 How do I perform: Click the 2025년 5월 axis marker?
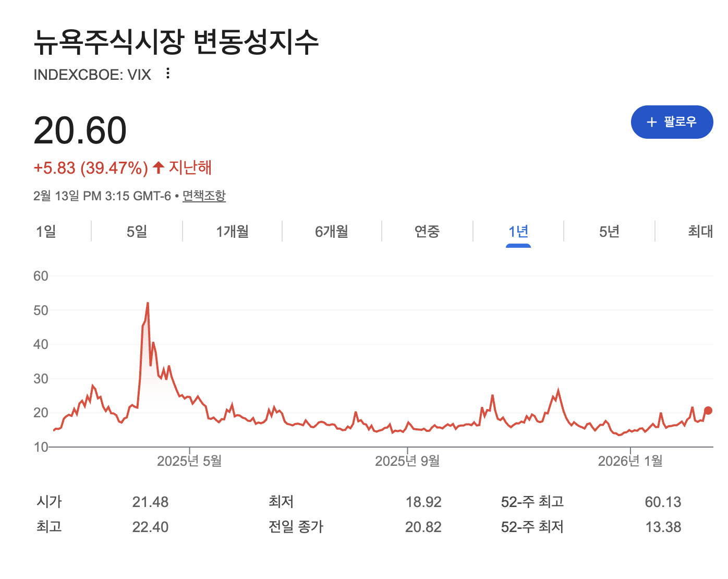pos(189,461)
